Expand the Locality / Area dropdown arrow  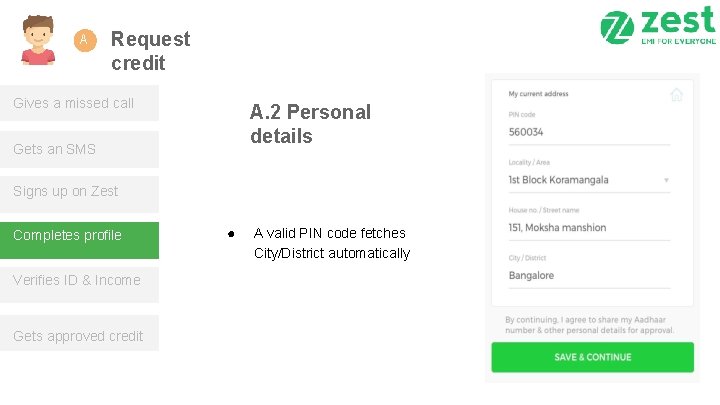[x=666, y=181]
